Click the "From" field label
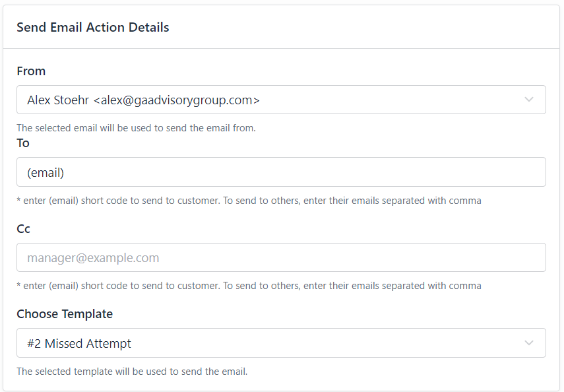The width and height of the screenshot is (564, 392). coord(31,71)
